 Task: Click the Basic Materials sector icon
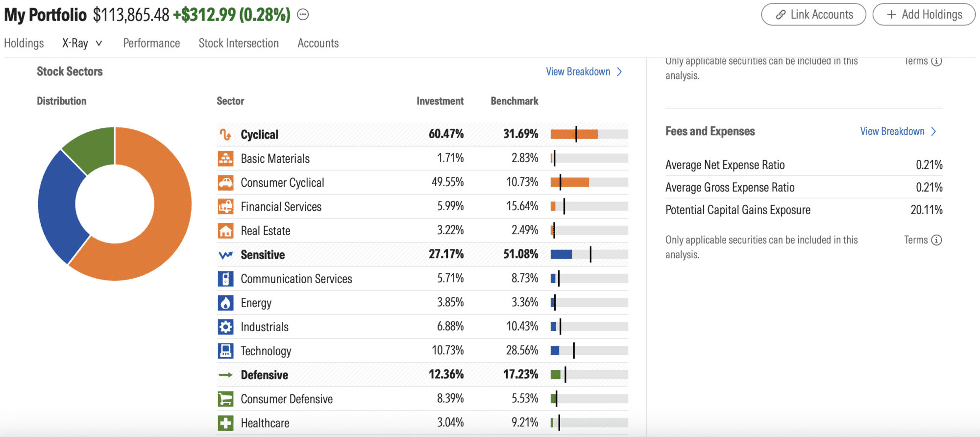click(225, 158)
